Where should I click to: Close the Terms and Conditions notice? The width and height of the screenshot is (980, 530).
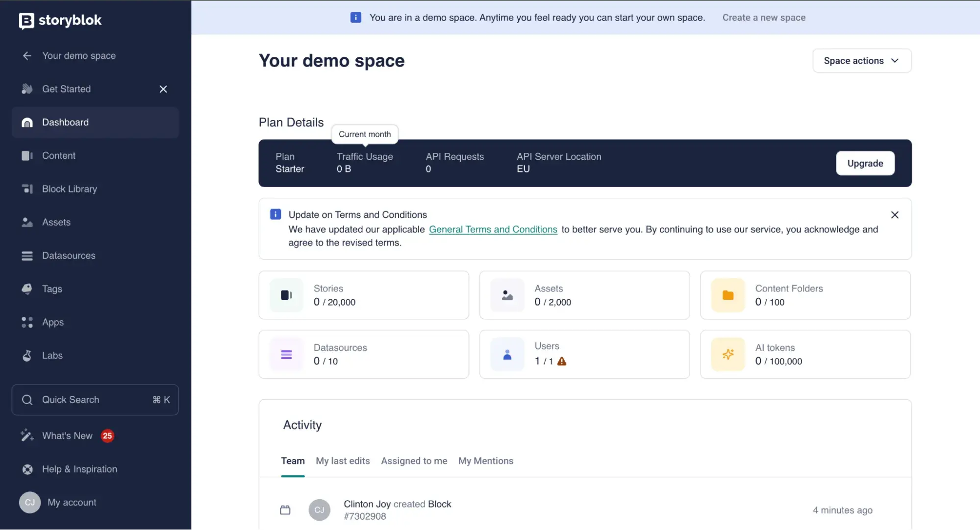[894, 215]
